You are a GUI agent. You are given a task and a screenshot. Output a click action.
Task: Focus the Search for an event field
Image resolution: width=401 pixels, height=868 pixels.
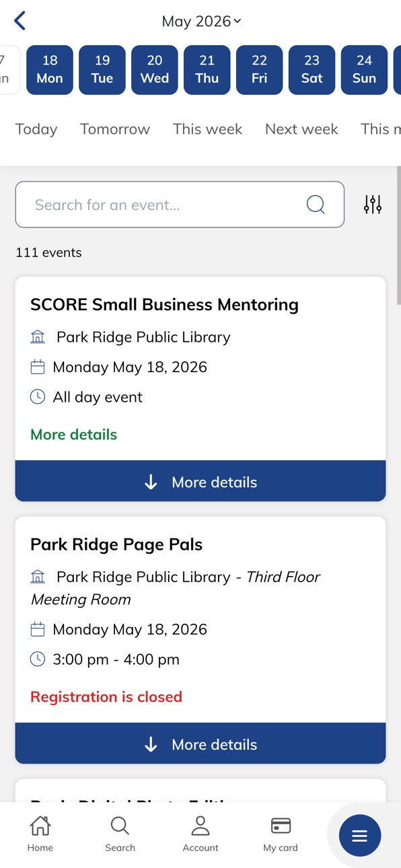[180, 205]
